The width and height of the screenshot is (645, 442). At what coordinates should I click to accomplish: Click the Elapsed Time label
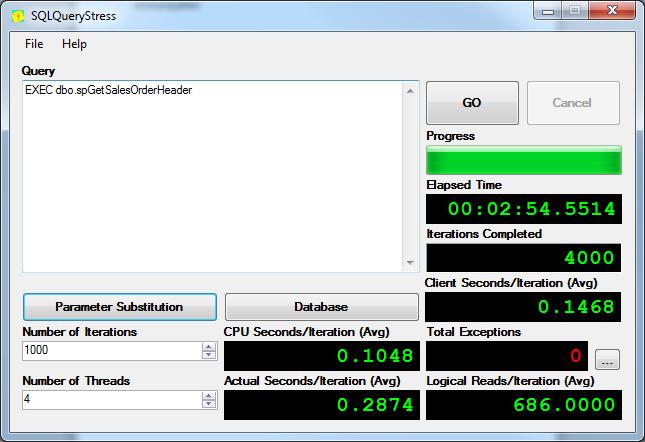(464, 185)
